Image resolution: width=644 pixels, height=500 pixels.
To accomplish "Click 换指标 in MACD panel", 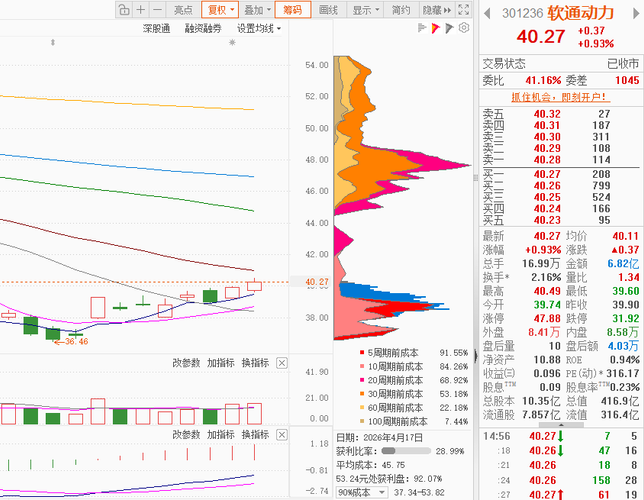I will (255, 435).
